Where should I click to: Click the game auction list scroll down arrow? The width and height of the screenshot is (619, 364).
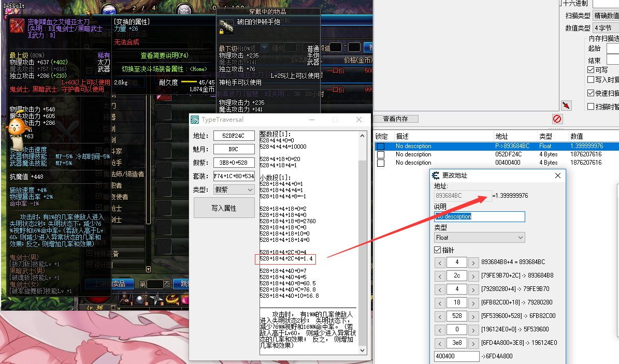click(149, 269)
